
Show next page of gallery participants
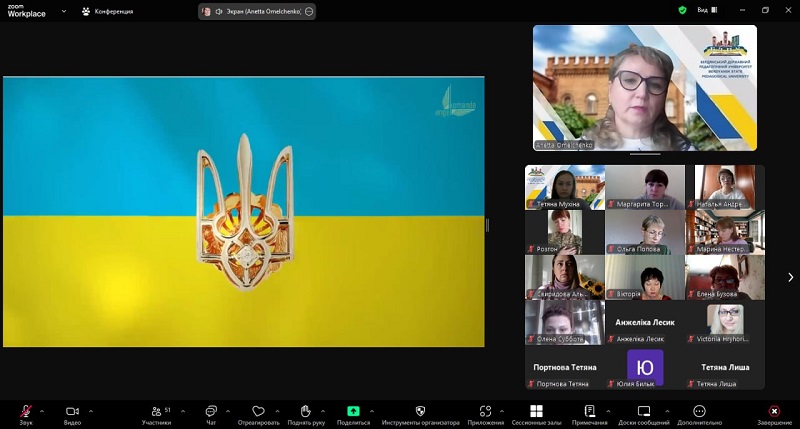(x=790, y=277)
